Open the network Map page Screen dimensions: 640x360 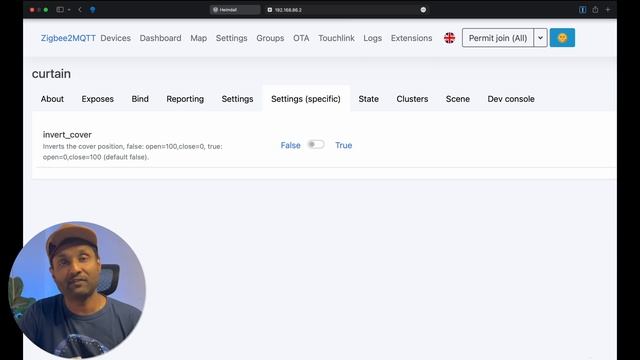click(198, 38)
